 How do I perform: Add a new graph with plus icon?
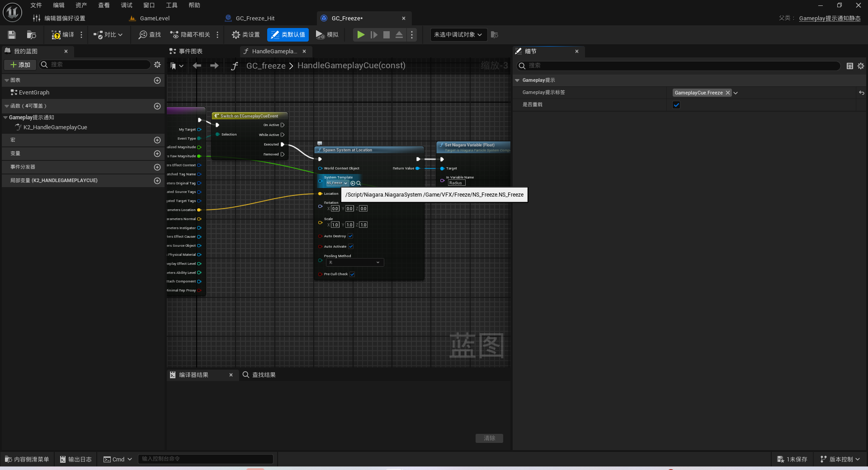pos(157,80)
